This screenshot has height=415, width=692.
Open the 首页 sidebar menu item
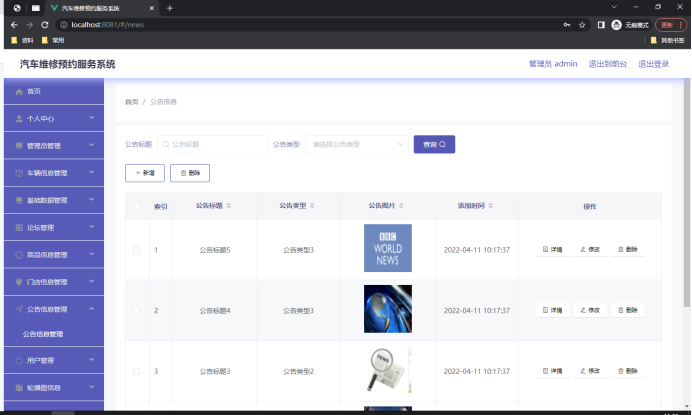(54, 91)
